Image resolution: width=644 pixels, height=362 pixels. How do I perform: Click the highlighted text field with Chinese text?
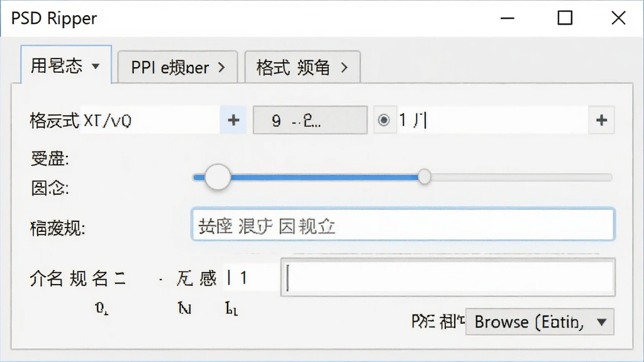pos(403,224)
